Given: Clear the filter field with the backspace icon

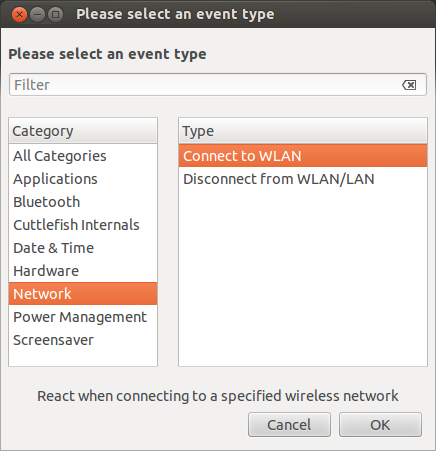Looking at the screenshot, I should click(409, 85).
